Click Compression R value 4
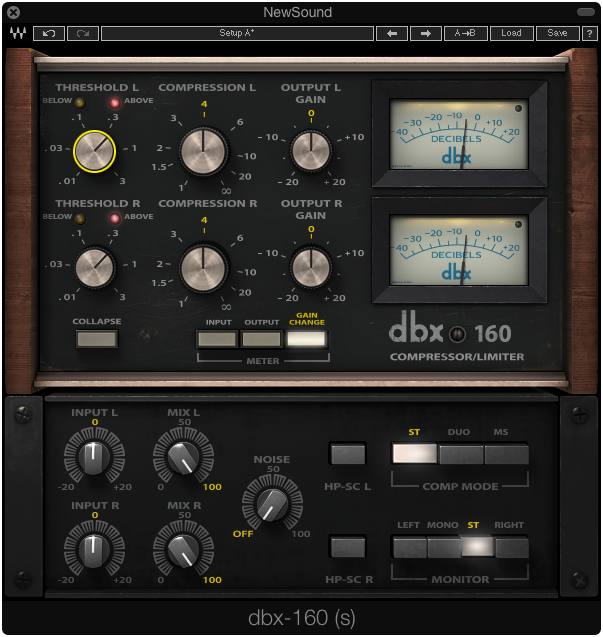603x637 pixels. coord(204,220)
